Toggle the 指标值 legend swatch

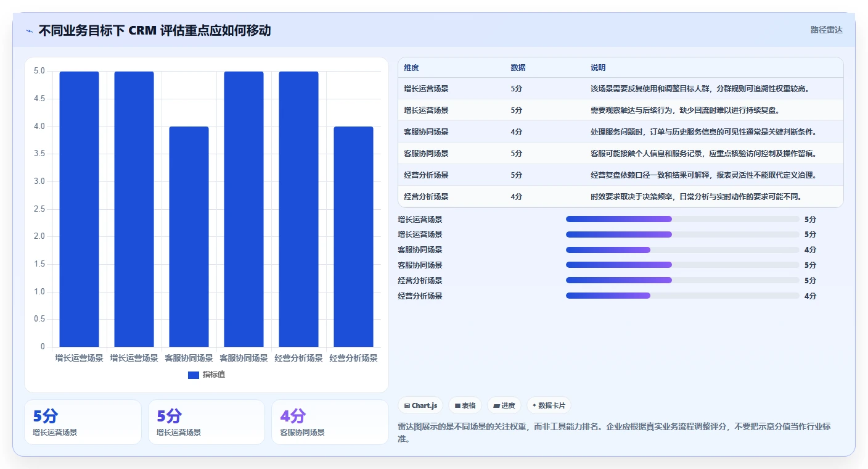pyautogui.click(x=194, y=375)
